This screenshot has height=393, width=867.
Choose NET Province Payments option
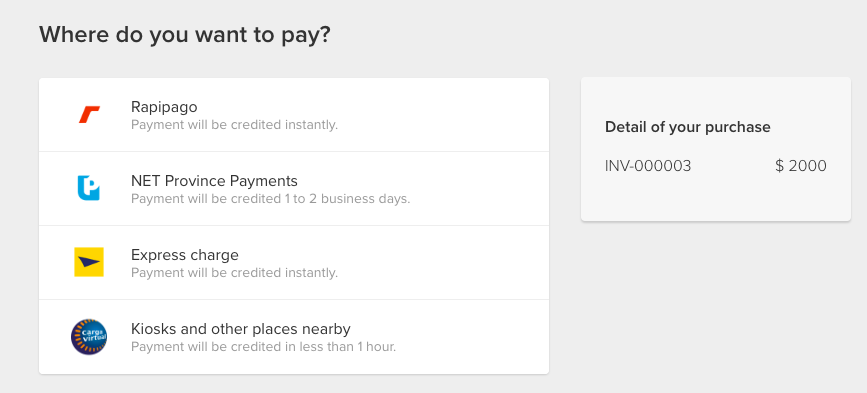pyautogui.click(x=294, y=188)
